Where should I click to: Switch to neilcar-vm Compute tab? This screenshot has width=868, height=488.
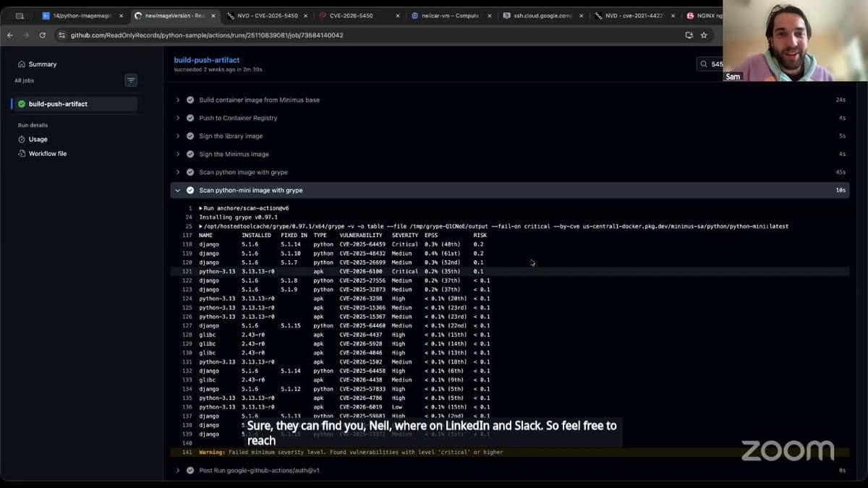point(450,15)
